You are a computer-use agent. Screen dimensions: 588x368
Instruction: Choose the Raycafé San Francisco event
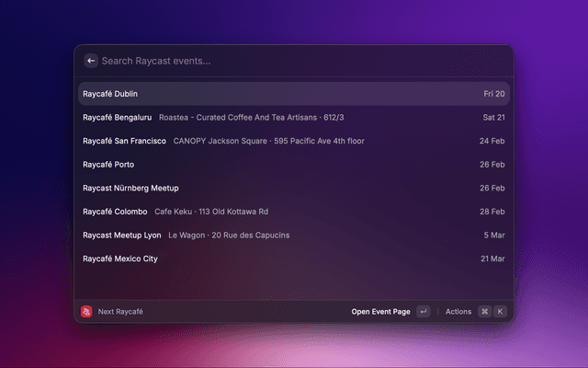tap(124, 141)
